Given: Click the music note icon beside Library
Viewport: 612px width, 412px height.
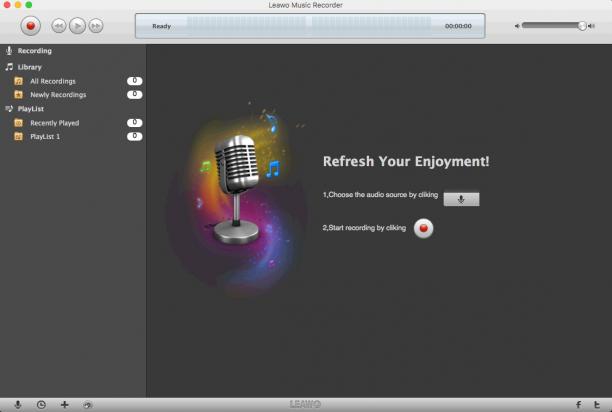Looking at the screenshot, I should [9, 67].
